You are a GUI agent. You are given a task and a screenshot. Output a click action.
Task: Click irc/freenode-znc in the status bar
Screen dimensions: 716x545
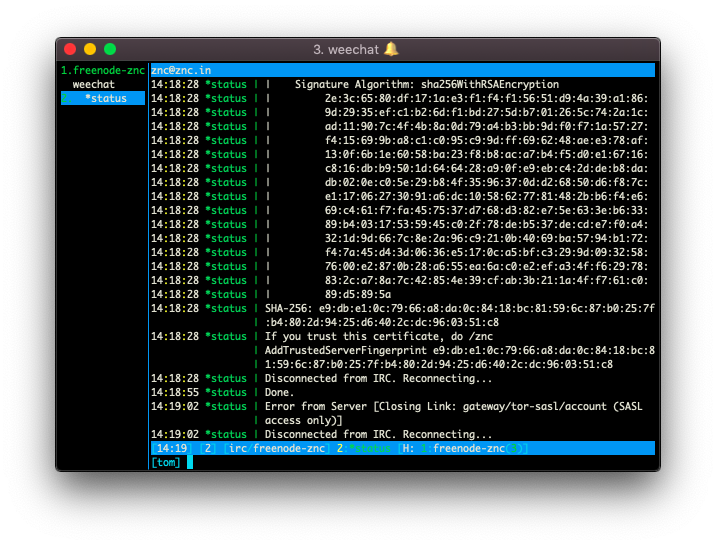click(x=277, y=448)
